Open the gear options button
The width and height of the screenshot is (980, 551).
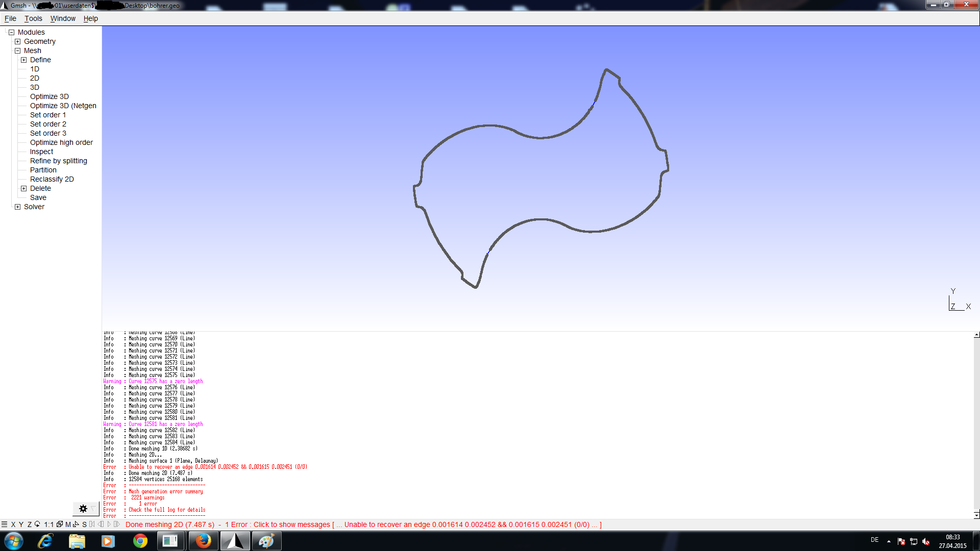pos(83,509)
